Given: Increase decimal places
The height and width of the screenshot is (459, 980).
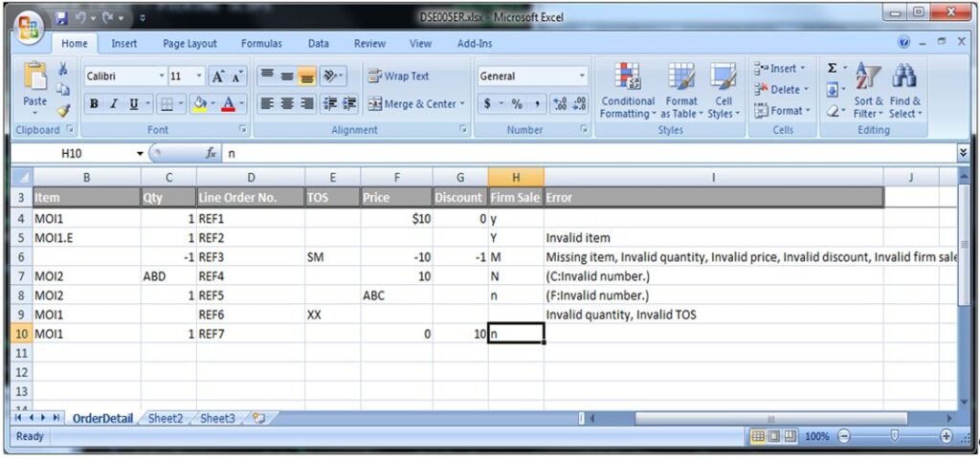Looking at the screenshot, I should [x=560, y=104].
